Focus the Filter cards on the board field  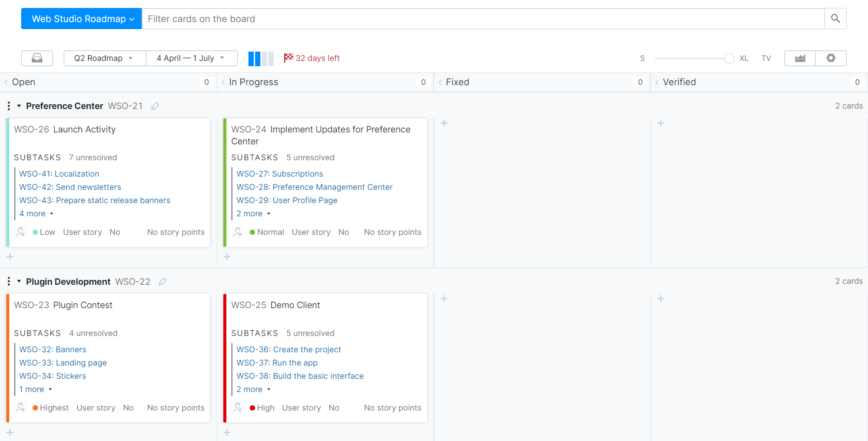[483, 19]
